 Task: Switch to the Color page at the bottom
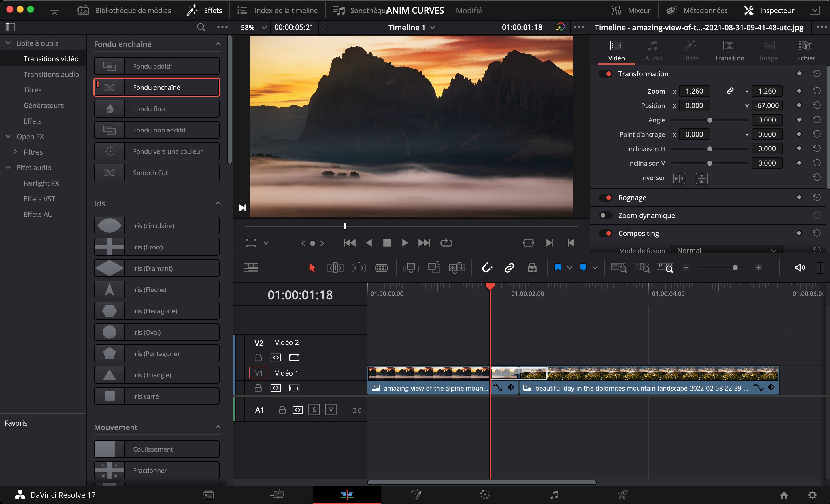point(484,495)
